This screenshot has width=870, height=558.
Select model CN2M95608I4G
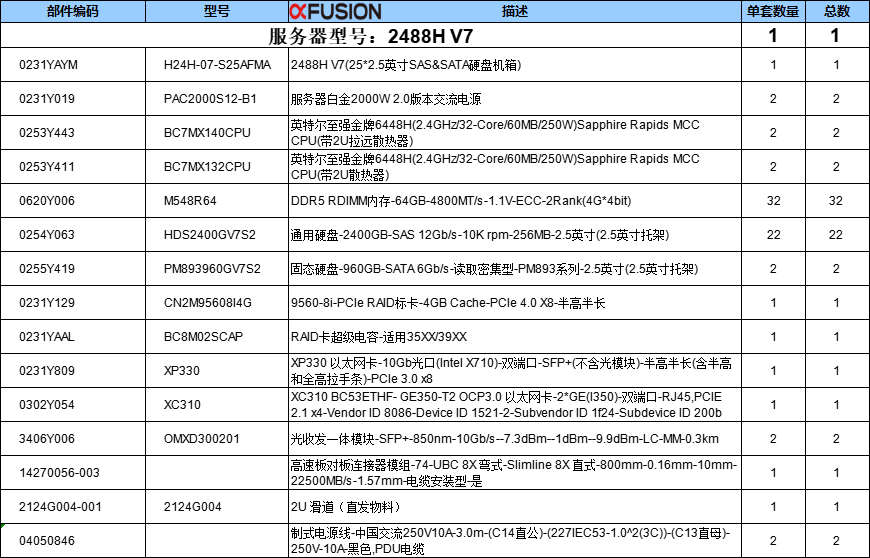click(x=208, y=302)
